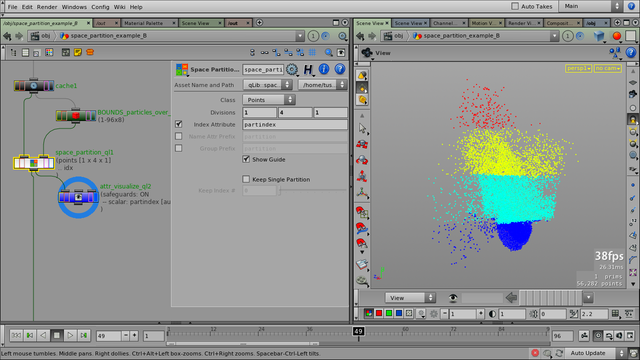Click the network editor forward arrow
This screenshot has width=640, height=360.
click(x=19, y=36)
